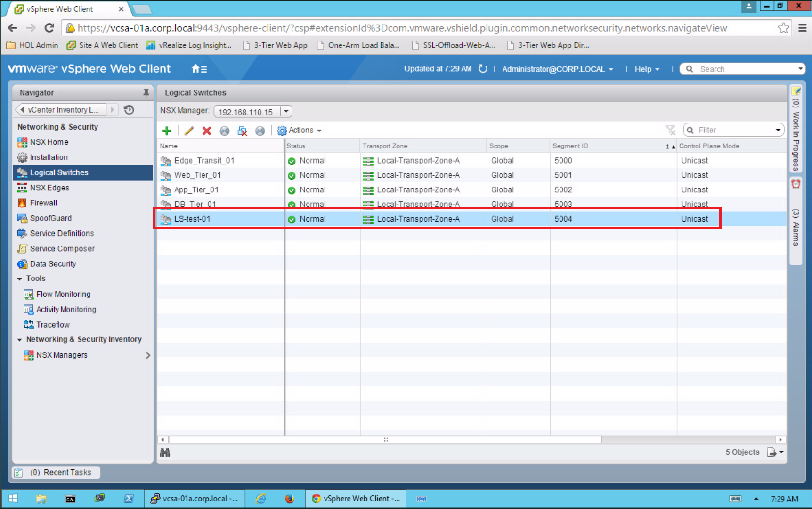Open Service Composer in the Navigator
This screenshot has height=509, width=812.
[62, 249]
